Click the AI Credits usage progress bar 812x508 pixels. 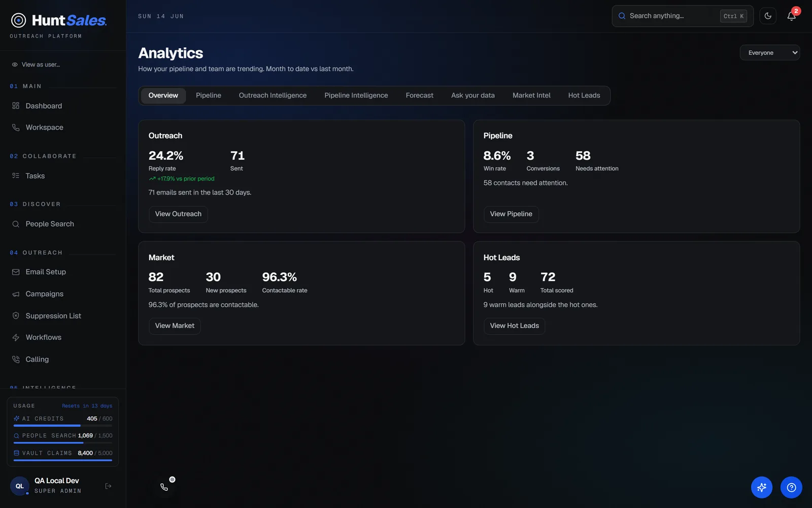(x=63, y=426)
